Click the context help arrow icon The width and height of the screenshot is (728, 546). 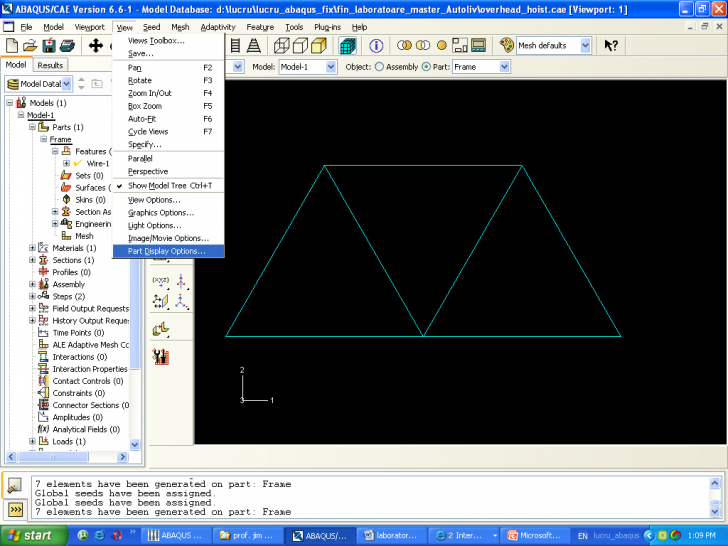coord(611,46)
